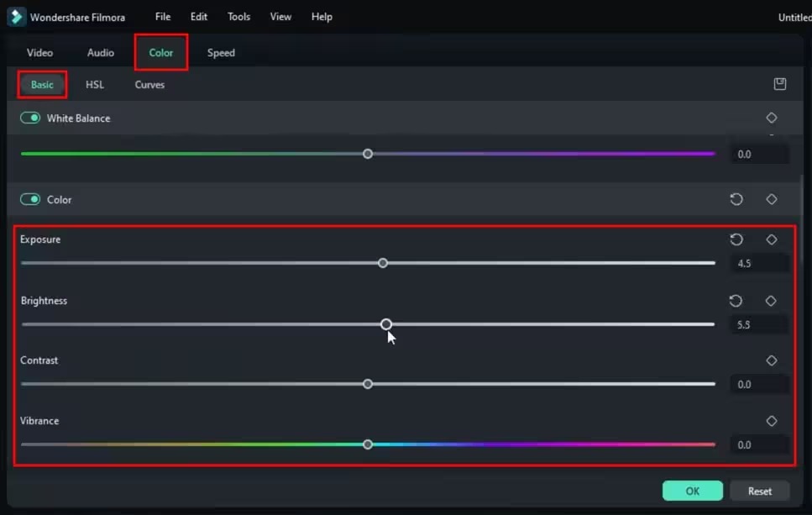Click the Reset button

point(760,491)
